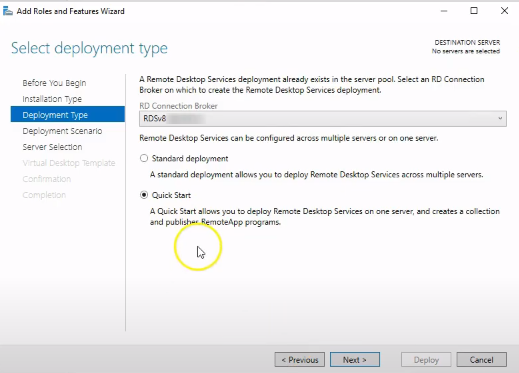Click the Virtual Desktop Template step
Image resolution: width=519 pixels, height=373 pixels.
[69, 163]
